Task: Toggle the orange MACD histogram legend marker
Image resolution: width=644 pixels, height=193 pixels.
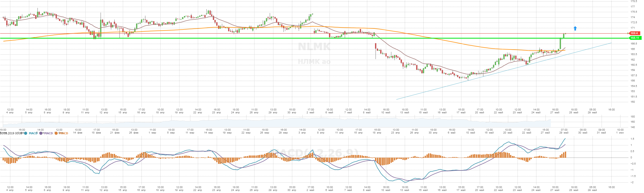Action: [x=56, y=133]
